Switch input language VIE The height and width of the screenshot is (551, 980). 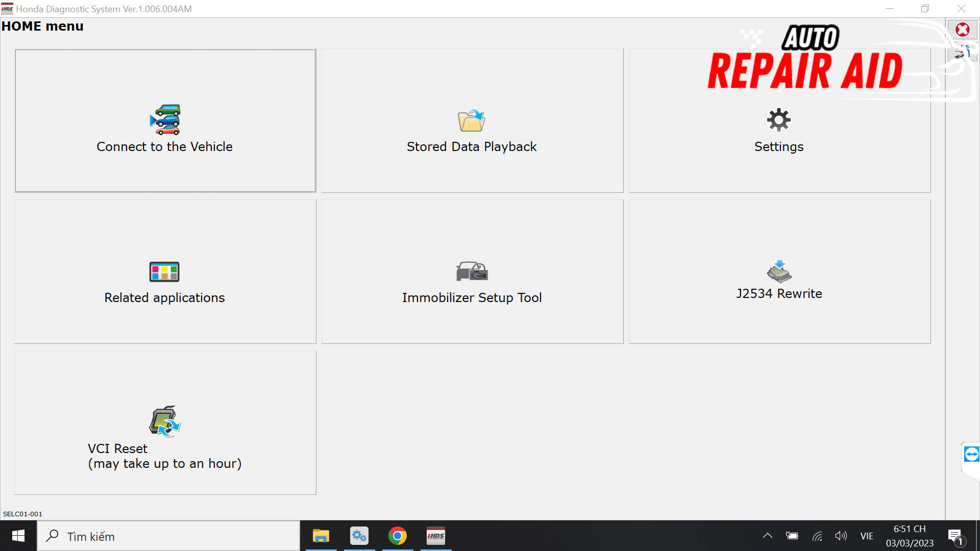coord(867,536)
